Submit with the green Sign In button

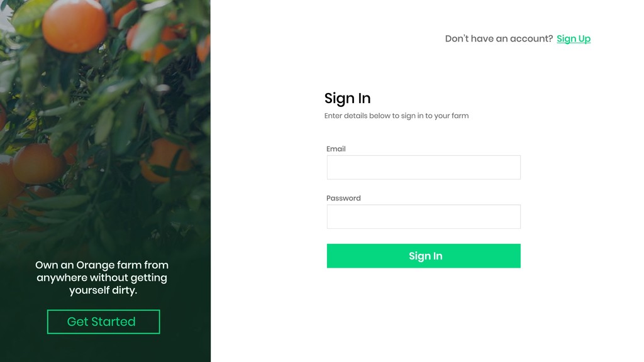tap(423, 256)
